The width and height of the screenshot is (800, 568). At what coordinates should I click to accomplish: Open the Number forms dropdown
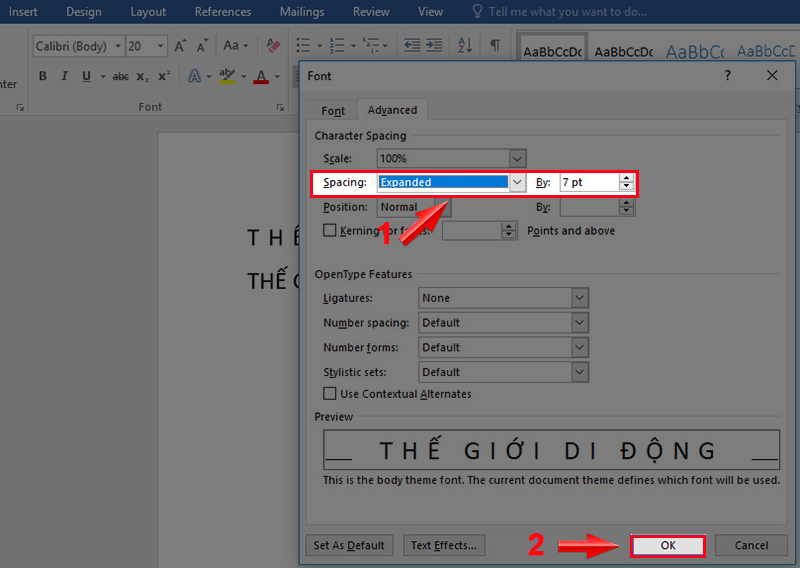tap(579, 348)
